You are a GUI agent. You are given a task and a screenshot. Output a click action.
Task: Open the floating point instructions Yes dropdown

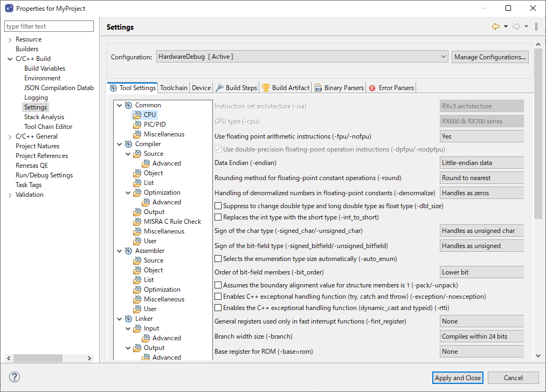tap(481, 136)
